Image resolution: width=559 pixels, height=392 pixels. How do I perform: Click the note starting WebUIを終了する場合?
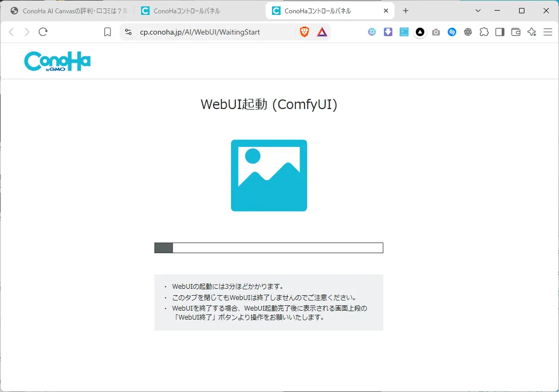(269, 313)
